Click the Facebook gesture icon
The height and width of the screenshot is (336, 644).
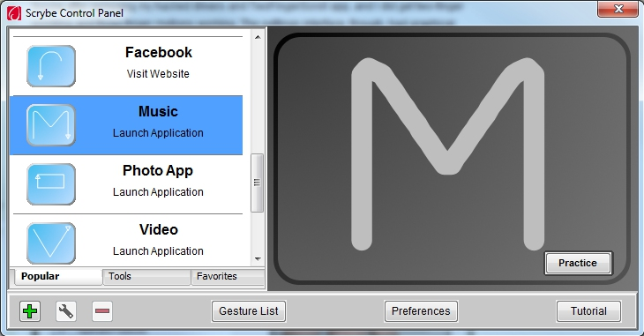51,66
